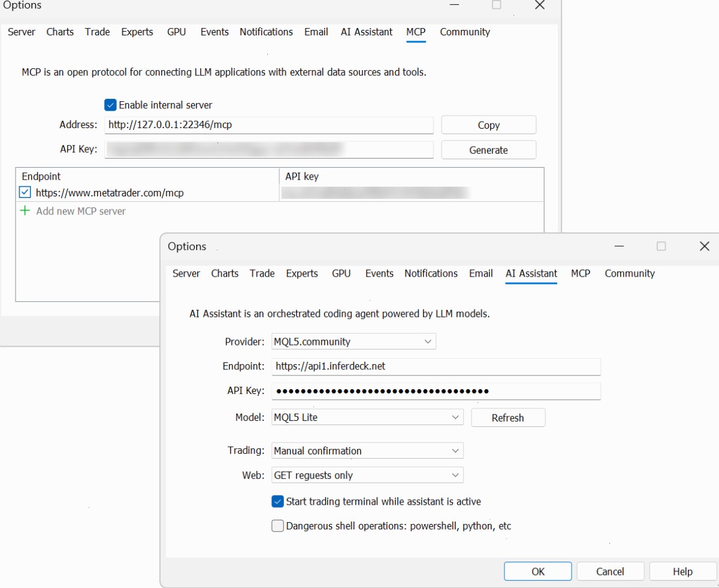The image size is (719, 588).
Task: Refresh the model list
Action: point(508,418)
